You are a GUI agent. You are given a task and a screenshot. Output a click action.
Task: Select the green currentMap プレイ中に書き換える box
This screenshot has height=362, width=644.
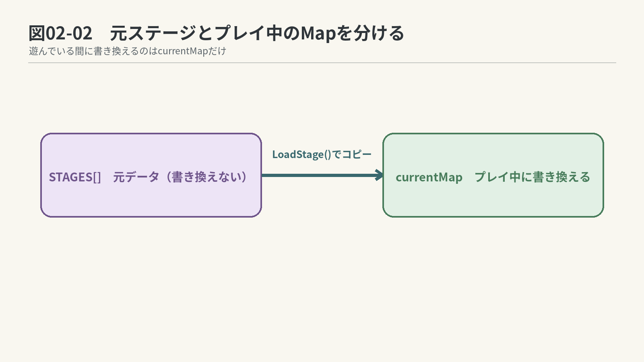[x=493, y=175]
